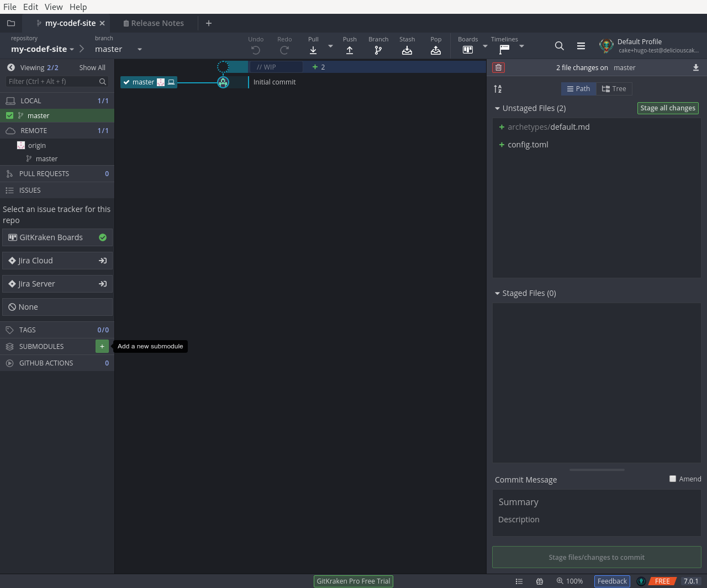Collapse the Unstaged Files section

(497, 108)
